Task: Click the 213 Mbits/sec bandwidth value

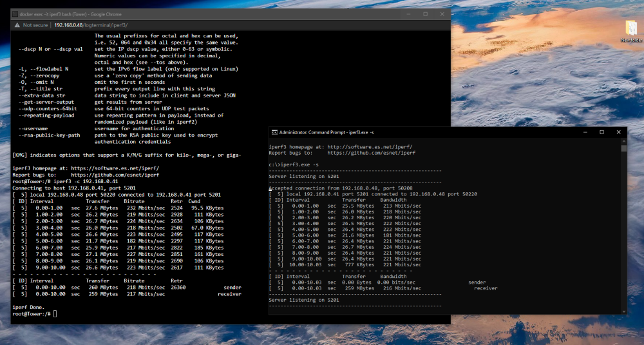Action: [x=402, y=206]
